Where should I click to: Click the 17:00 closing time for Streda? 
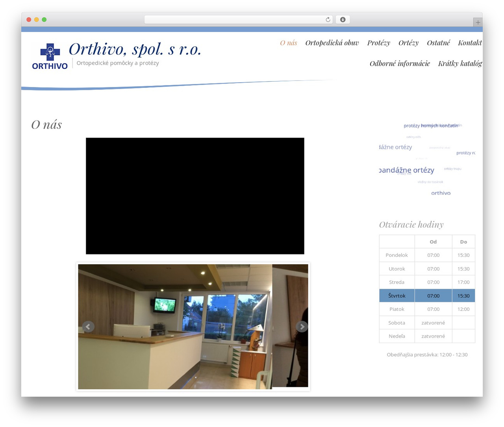[463, 282]
